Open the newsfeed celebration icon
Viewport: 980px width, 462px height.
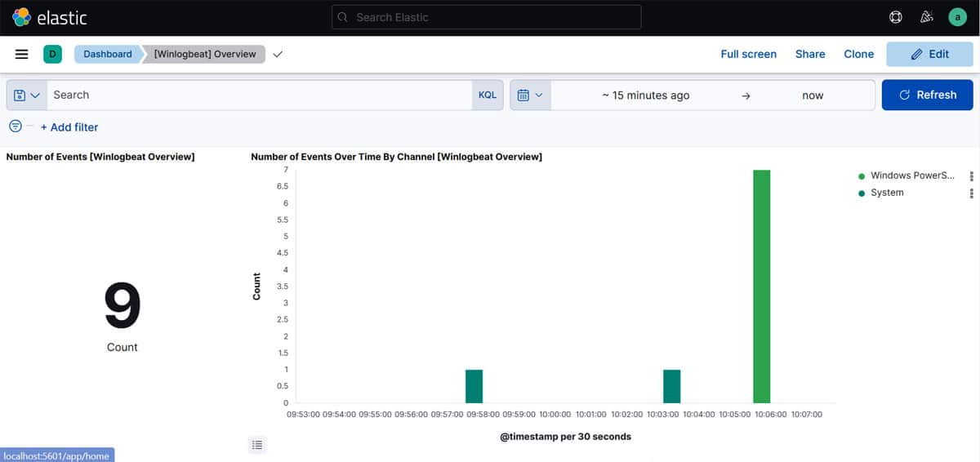pyautogui.click(x=926, y=17)
